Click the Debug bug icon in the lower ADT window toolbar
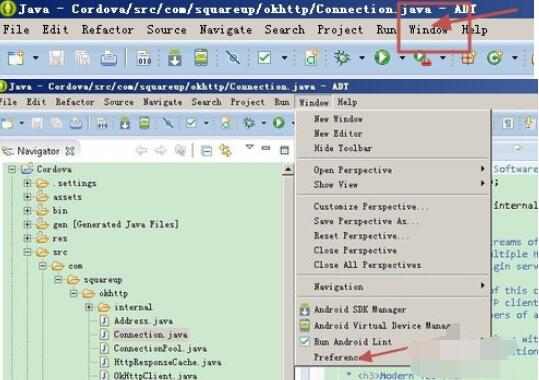Viewport: 539px width, 380px height. (249, 122)
